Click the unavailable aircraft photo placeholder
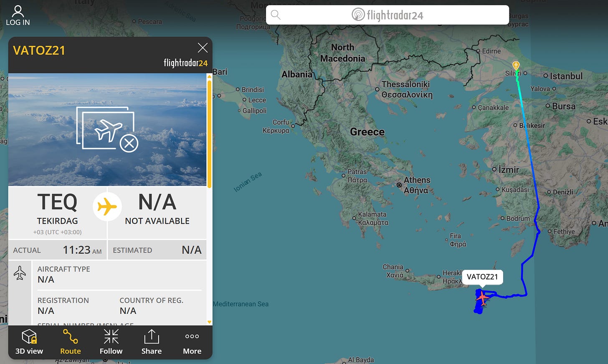The width and height of the screenshot is (608, 364). (x=107, y=129)
